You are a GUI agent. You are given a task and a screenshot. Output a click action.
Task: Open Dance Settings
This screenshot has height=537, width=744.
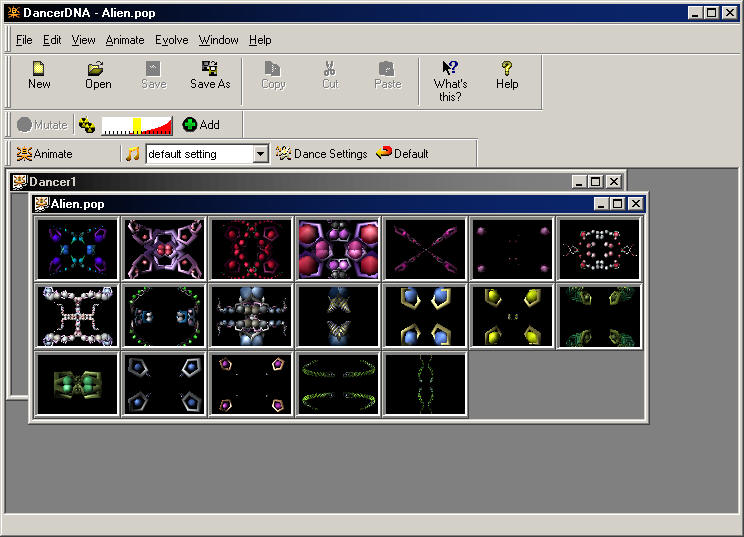click(322, 154)
